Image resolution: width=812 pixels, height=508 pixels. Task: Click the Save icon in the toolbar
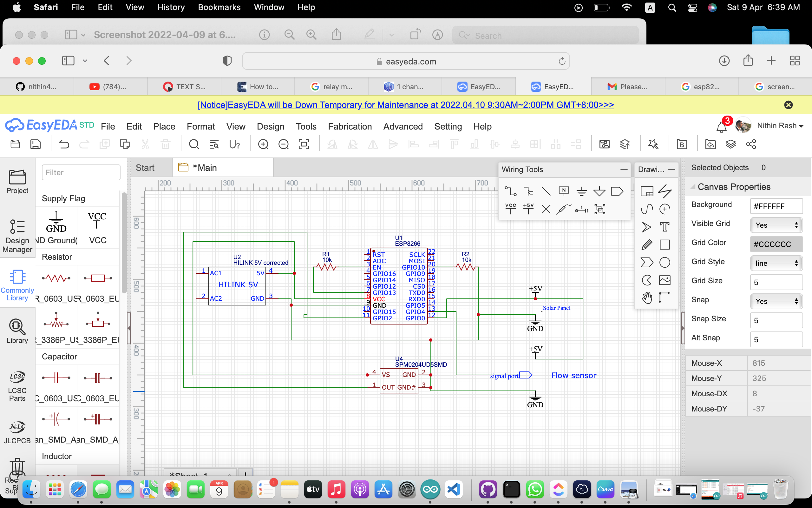[x=36, y=144]
